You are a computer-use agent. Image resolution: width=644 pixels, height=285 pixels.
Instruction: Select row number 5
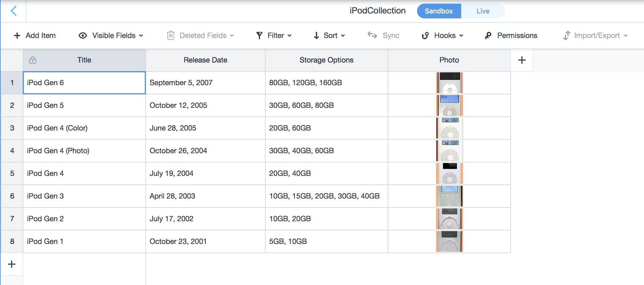(12, 173)
